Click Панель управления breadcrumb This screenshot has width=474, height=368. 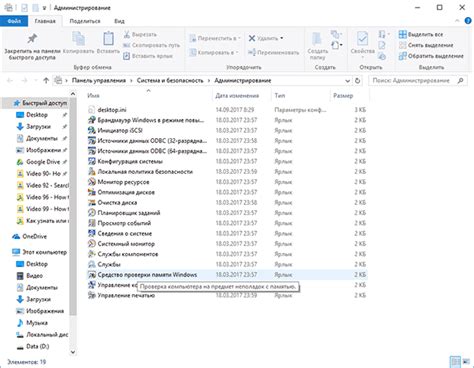pos(99,80)
